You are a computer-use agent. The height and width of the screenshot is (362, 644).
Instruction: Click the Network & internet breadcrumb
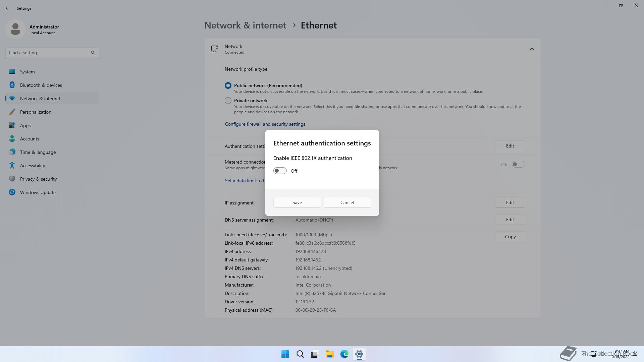(x=245, y=25)
